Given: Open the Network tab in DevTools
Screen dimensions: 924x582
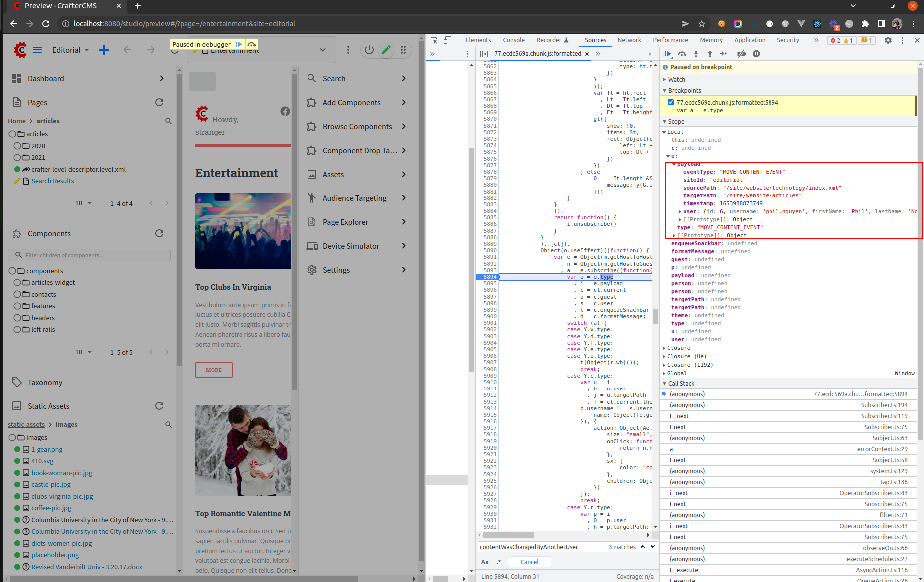Looking at the screenshot, I should tap(629, 40).
